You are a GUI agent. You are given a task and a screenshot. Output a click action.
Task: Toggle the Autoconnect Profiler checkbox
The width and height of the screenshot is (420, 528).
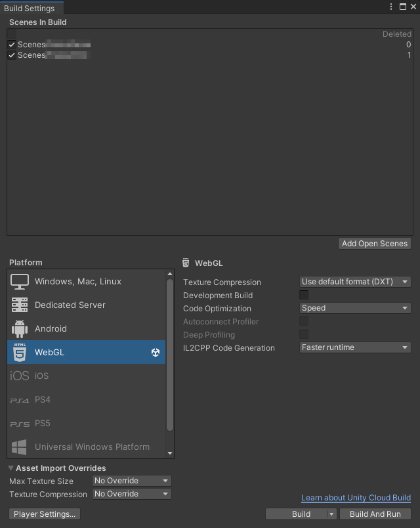point(304,321)
